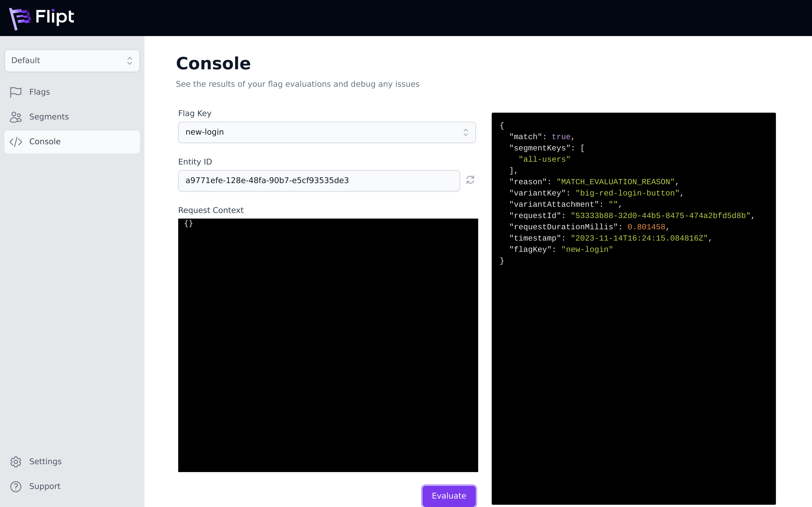Click the Support question mark icon
812x507 pixels.
pyautogui.click(x=16, y=487)
